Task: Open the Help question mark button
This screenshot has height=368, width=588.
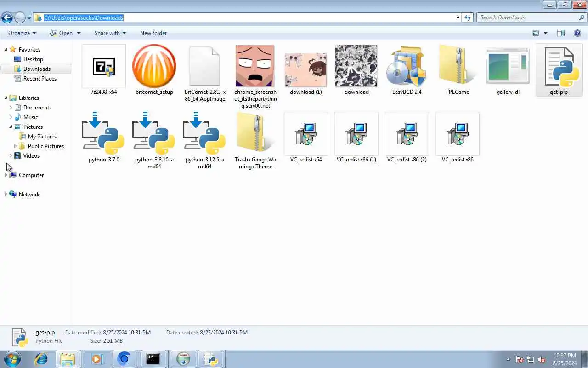Action: 577,33
